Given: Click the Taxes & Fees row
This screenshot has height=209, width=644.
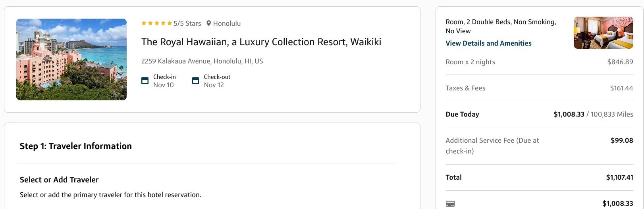Looking at the screenshot, I should tap(539, 88).
